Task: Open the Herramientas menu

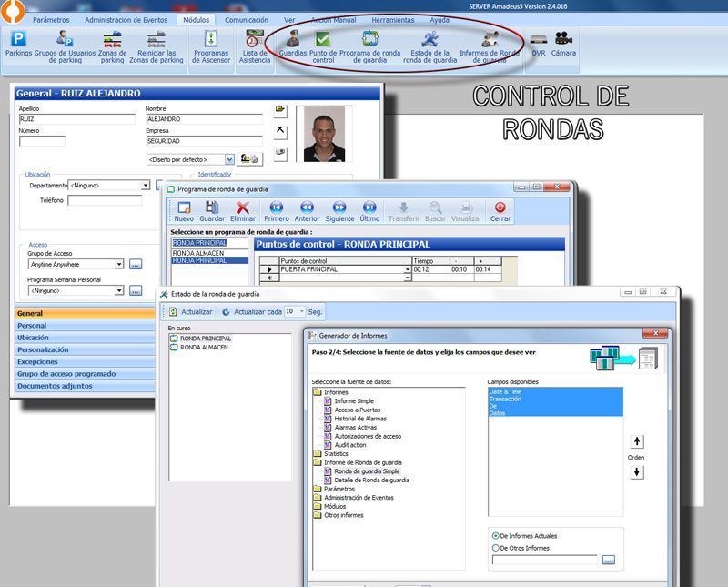Action: pyautogui.click(x=392, y=19)
